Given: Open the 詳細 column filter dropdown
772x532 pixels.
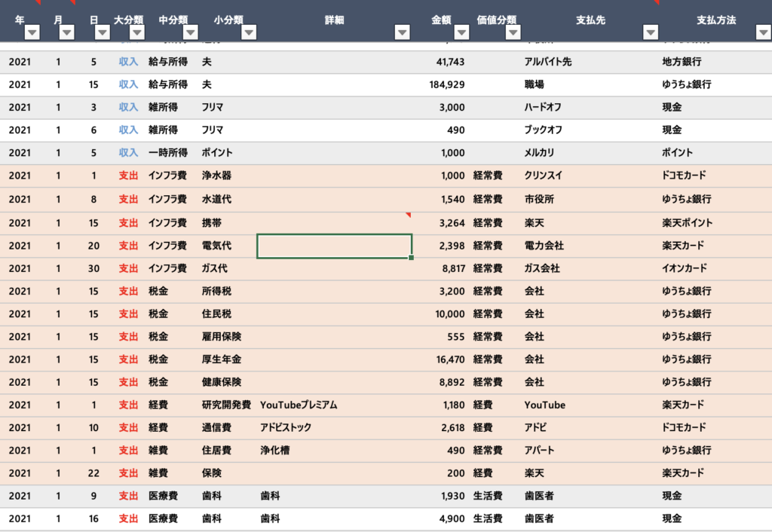Looking at the screenshot, I should [403, 32].
